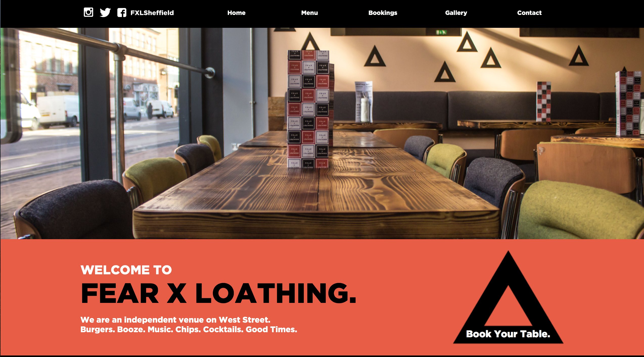644x357 pixels.
Task: Open the Facebook icon link
Action: pos(122,12)
